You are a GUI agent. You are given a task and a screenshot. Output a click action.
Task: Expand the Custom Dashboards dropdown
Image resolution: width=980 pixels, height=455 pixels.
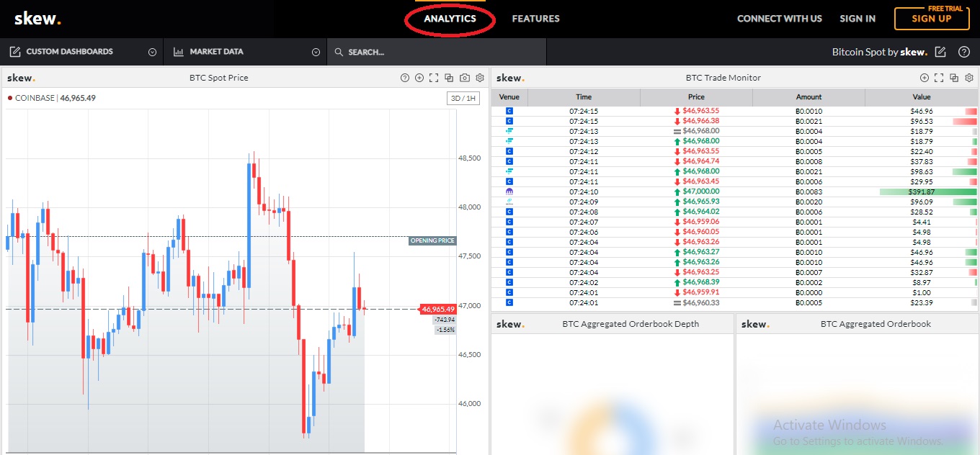pyautogui.click(x=152, y=52)
